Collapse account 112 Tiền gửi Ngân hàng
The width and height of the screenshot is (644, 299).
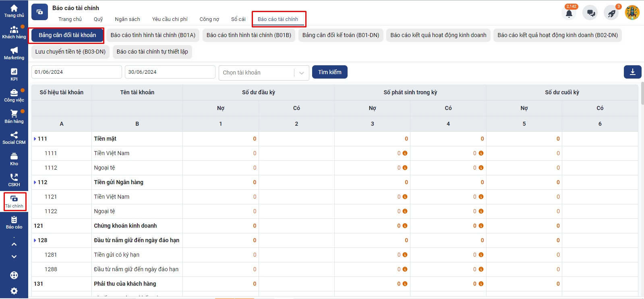pos(35,183)
